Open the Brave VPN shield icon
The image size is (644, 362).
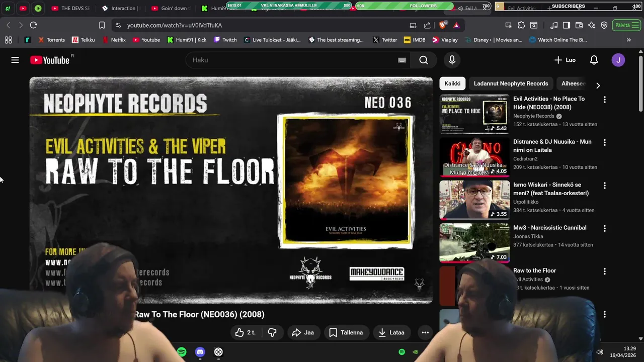(604, 25)
